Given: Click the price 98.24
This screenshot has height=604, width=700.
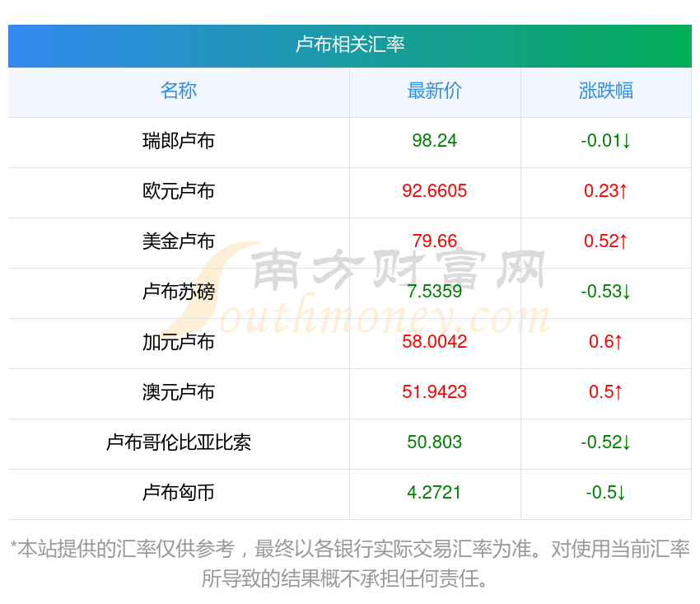Looking at the screenshot, I should (434, 141).
